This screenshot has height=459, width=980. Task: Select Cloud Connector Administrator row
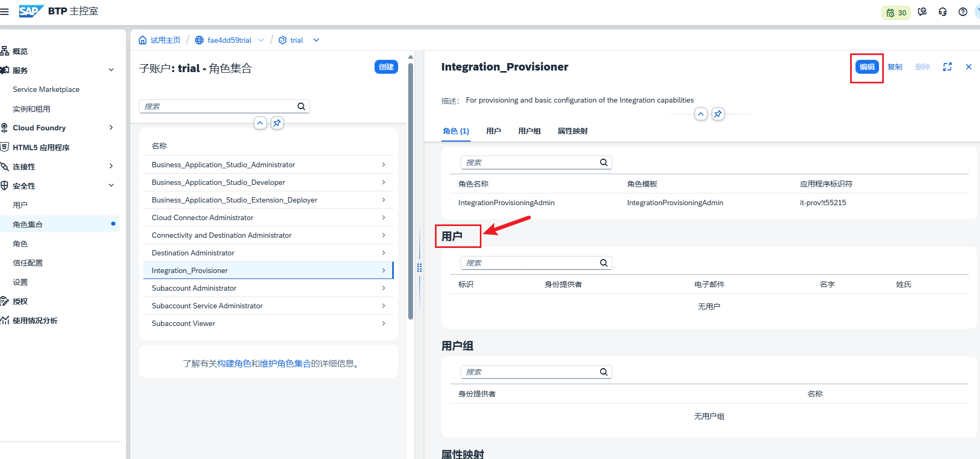[268, 217]
